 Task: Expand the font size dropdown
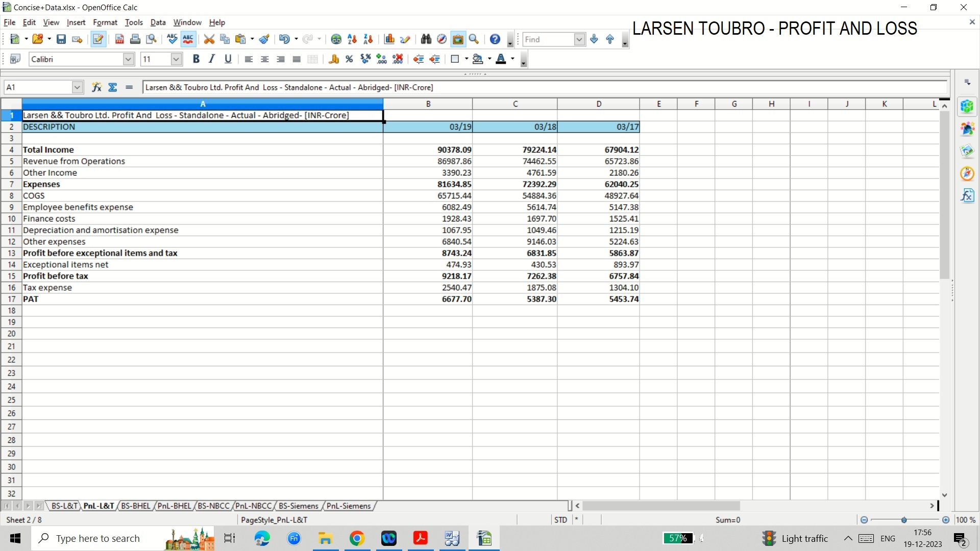click(176, 59)
